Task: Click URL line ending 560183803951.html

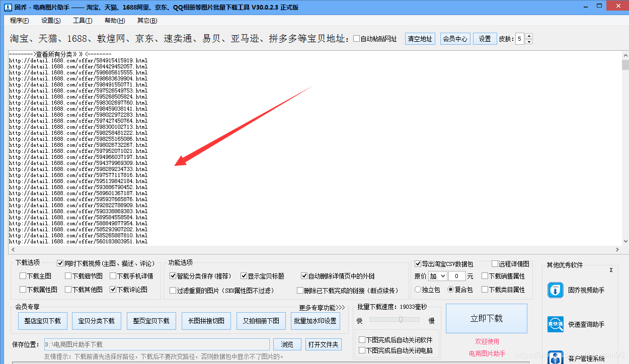Action: pyautogui.click(x=78, y=241)
